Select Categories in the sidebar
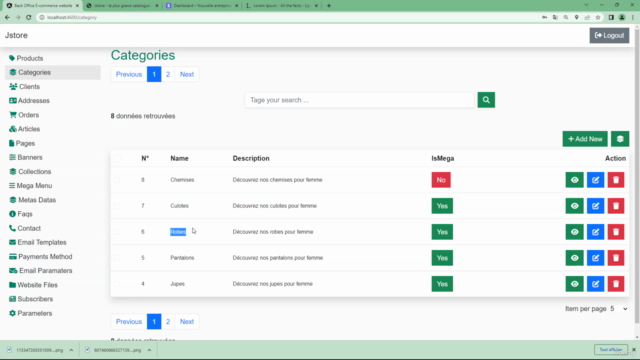The height and width of the screenshot is (360, 640). tap(53, 72)
